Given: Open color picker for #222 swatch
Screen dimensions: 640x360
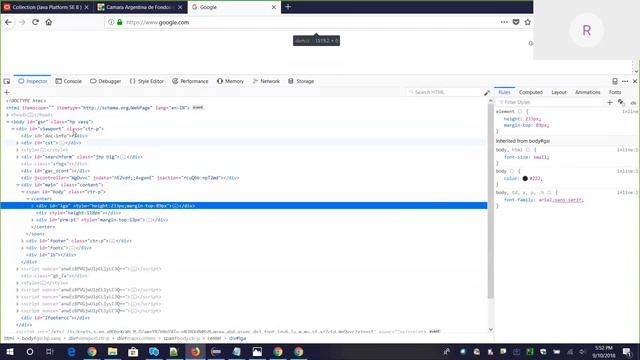Looking at the screenshot, I should [525, 178].
